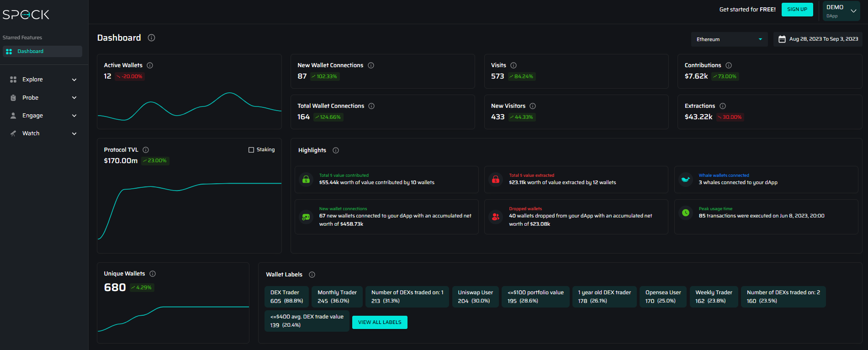This screenshot has width=868, height=350.
Task: Click the Speck logo
Action: pyautogui.click(x=26, y=15)
